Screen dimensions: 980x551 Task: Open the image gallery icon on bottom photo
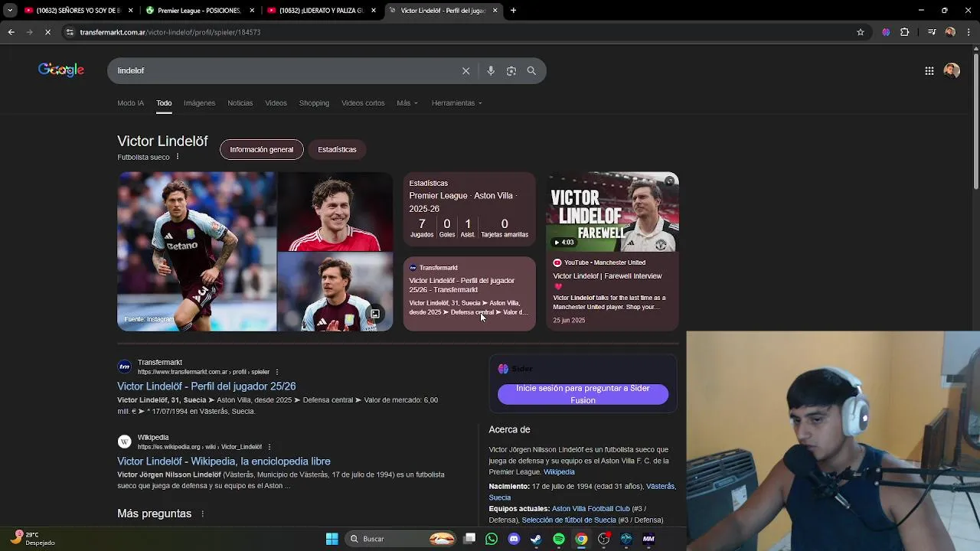(x=375, y=314)
